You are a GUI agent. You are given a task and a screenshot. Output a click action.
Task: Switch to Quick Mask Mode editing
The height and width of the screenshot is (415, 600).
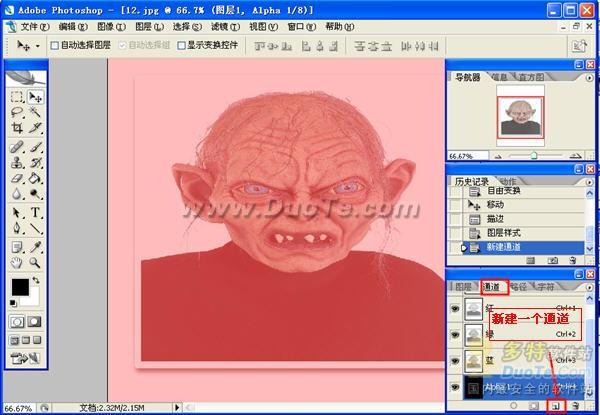point(34,322)
